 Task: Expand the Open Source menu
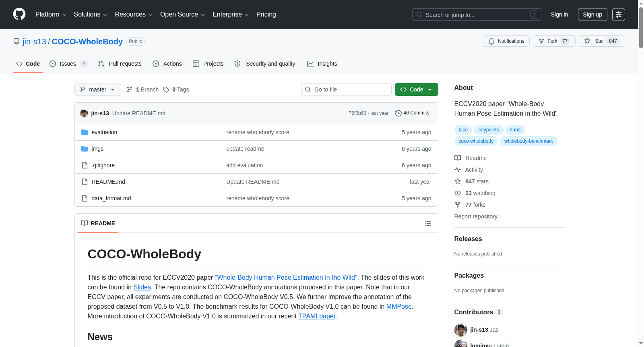(x=183, y=15)
